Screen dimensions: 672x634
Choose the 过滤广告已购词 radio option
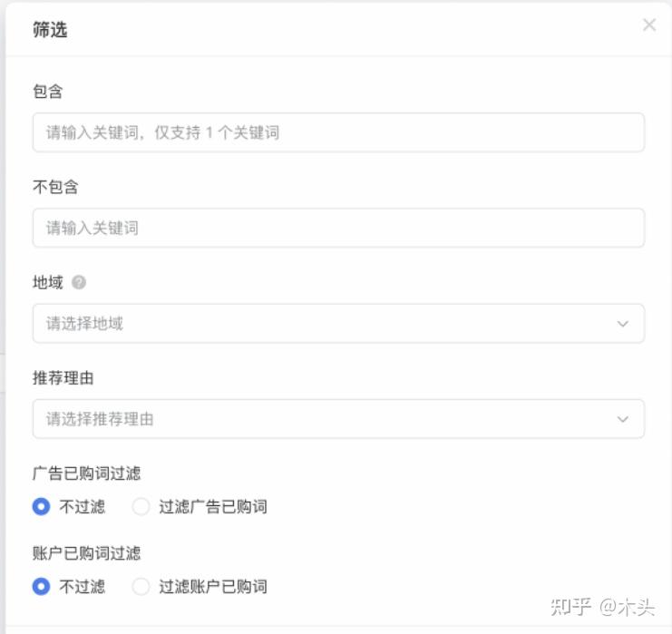tap(141, 507)
